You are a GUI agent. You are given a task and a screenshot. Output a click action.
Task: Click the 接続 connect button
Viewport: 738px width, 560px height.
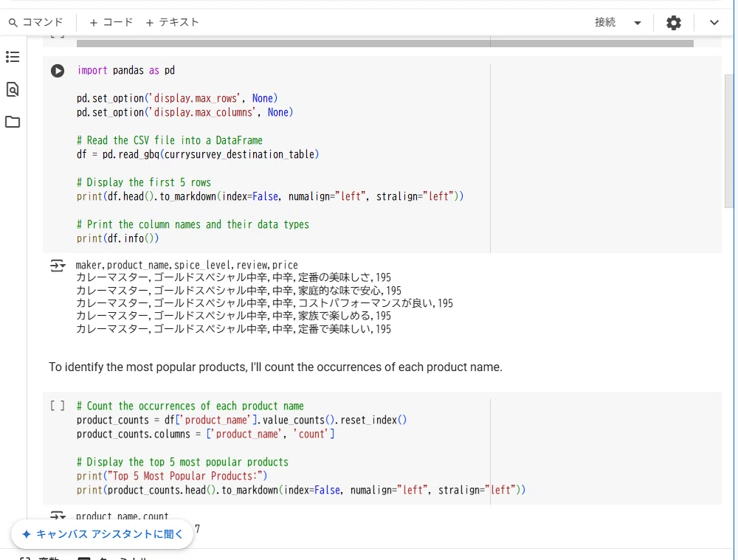tap(605, 22)
